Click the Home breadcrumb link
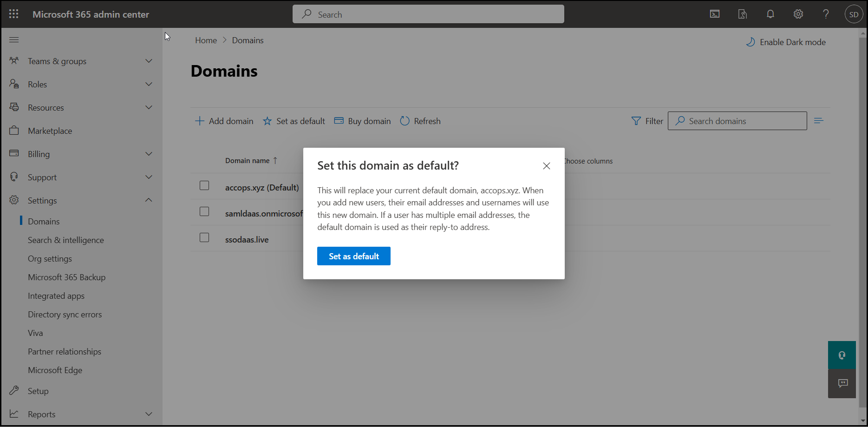 [206, 40]
